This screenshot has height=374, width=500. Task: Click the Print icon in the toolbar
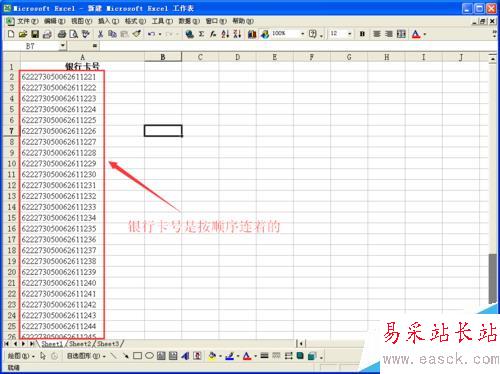click(62, 34)
